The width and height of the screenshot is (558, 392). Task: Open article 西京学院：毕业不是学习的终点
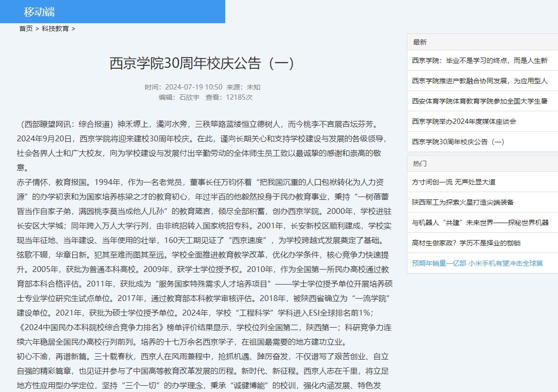tap(480, 60)
